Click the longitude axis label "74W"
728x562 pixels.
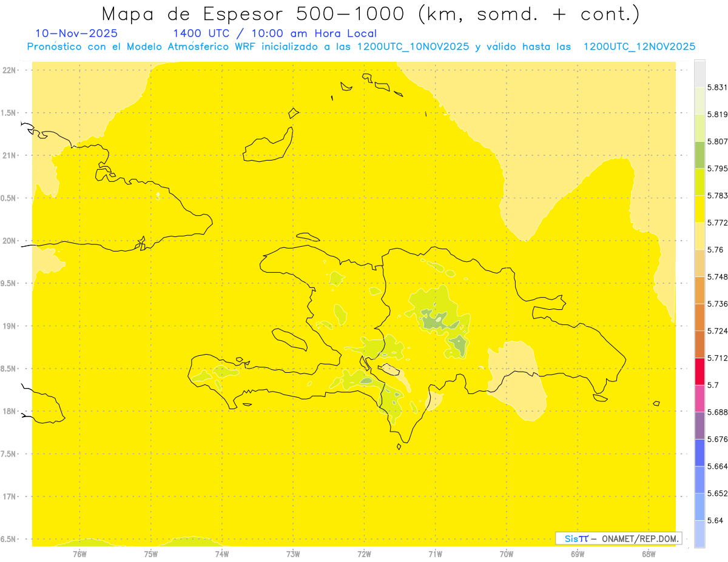222,554
